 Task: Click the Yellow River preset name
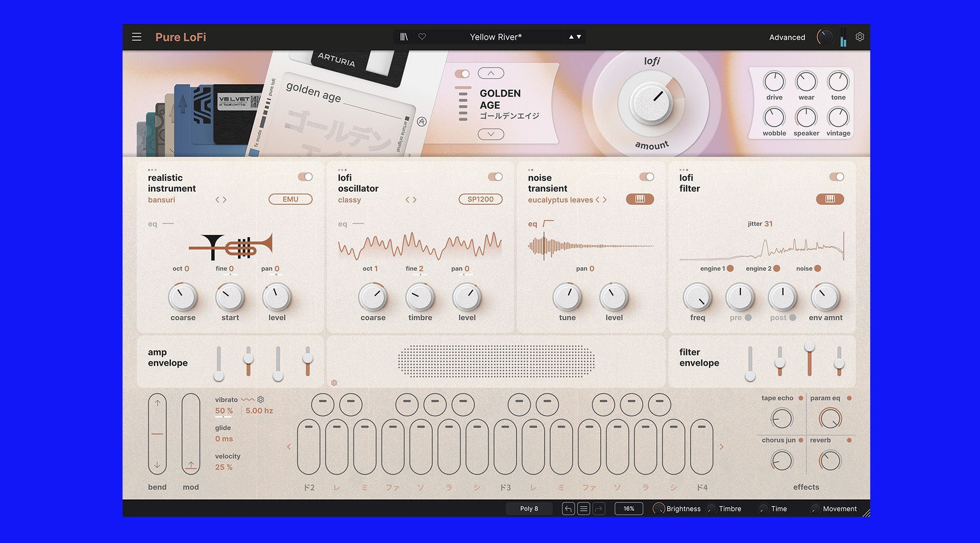pos(496,37)
